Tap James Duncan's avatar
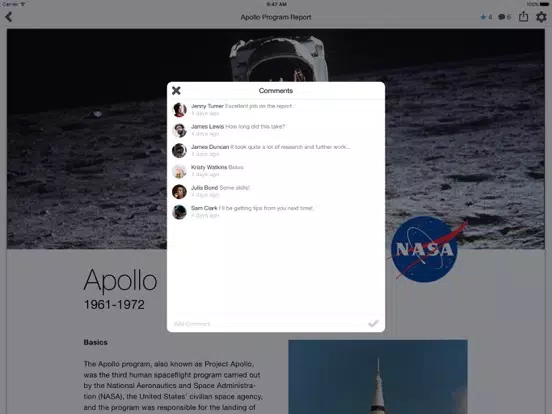 point(179,151)
